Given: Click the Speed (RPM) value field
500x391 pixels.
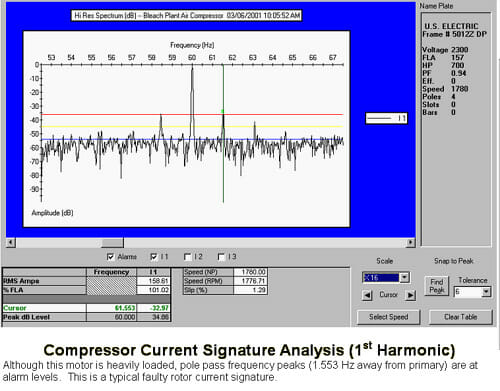Looking at the screenshot, I should pos(250,281).
